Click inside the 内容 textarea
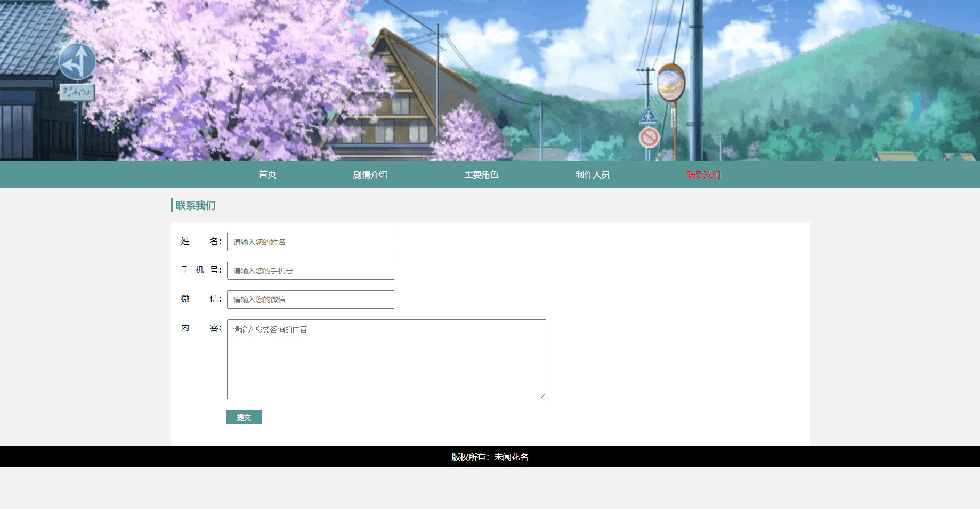This screenshot has height=509, width=980. (x=386, y=359)
